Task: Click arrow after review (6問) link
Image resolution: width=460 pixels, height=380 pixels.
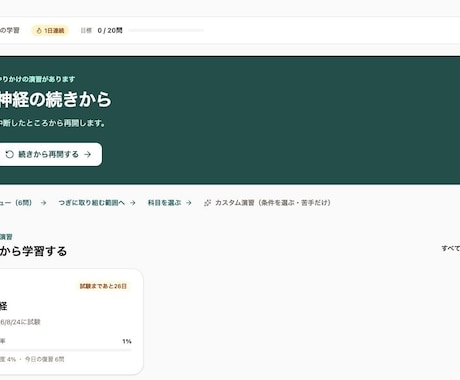Action: click(43, 203)
